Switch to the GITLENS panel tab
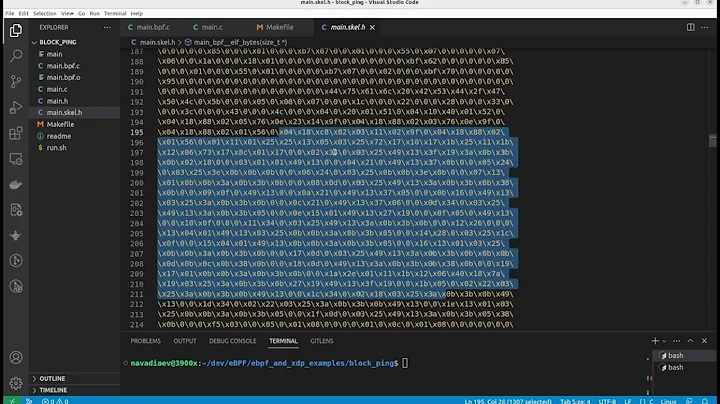Viewport: 720px width, 404px height. pyautogui.click(x=321, y=341)
